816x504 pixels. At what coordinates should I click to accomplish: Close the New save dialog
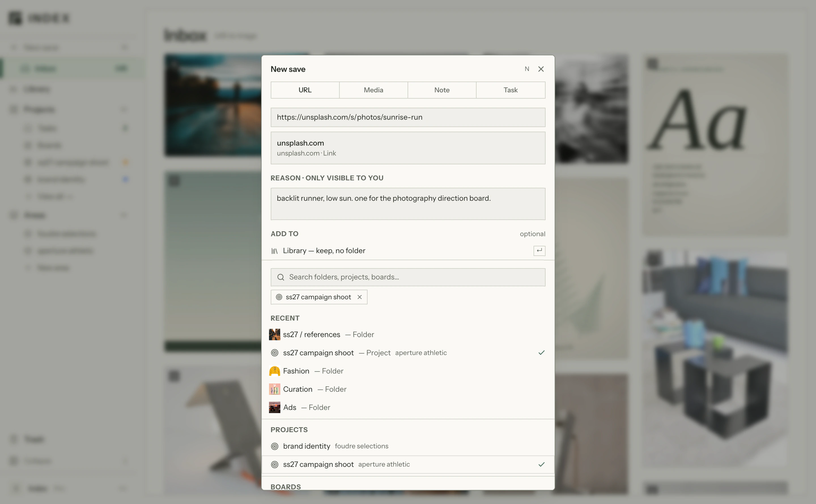(541, 69)
